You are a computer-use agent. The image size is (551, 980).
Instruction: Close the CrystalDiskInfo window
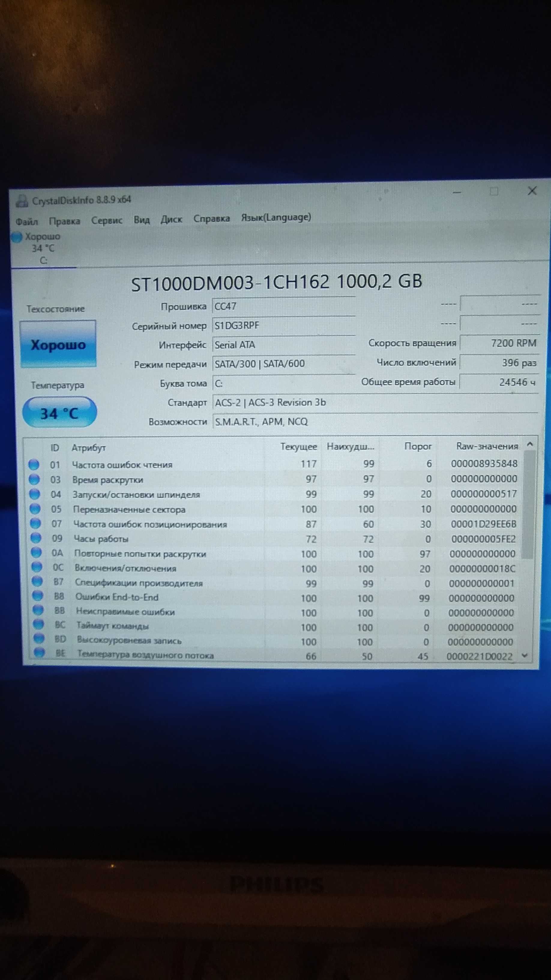pyautogui.click(x=532, y=191)
